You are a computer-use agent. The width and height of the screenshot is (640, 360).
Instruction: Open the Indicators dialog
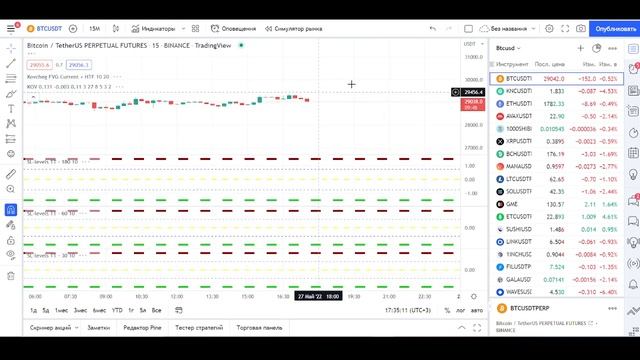(x=153, y=29)
